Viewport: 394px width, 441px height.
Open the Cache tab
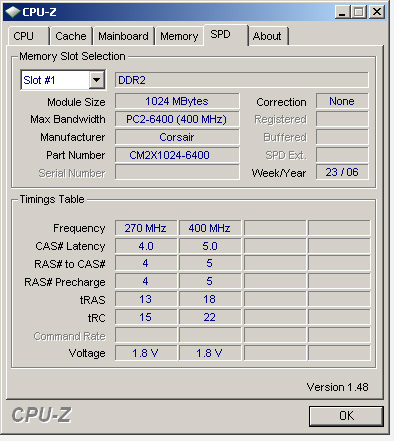click(71, 36)
